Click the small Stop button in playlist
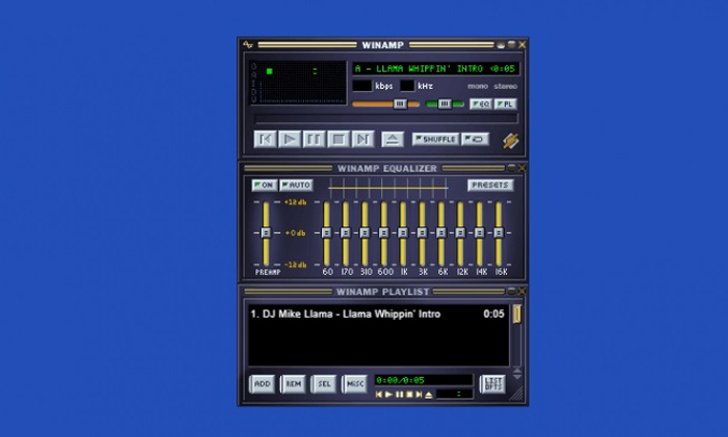Image resolution: width=728 pixels, height=437 pixels. 409,394
